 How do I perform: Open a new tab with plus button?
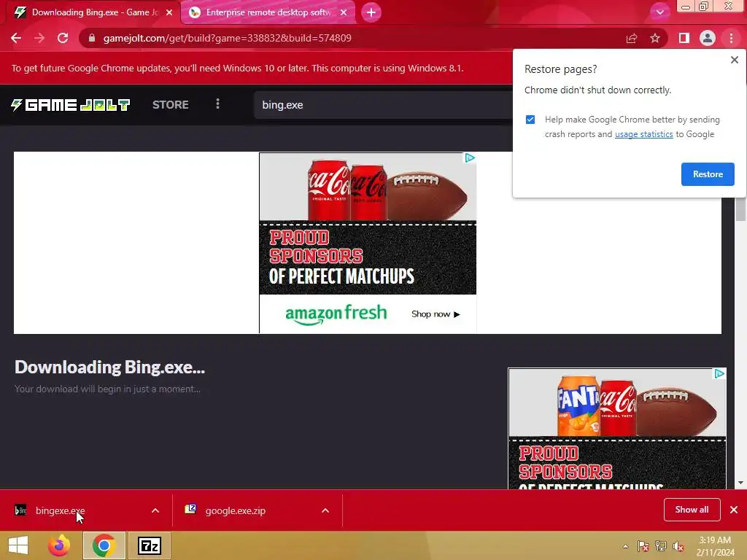click(371, 12)
